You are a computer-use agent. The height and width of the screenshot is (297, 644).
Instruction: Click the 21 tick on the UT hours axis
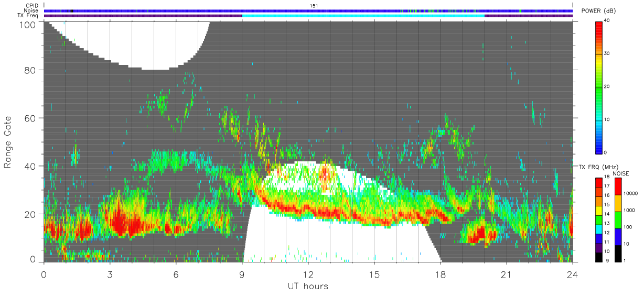tap(507, 274)
